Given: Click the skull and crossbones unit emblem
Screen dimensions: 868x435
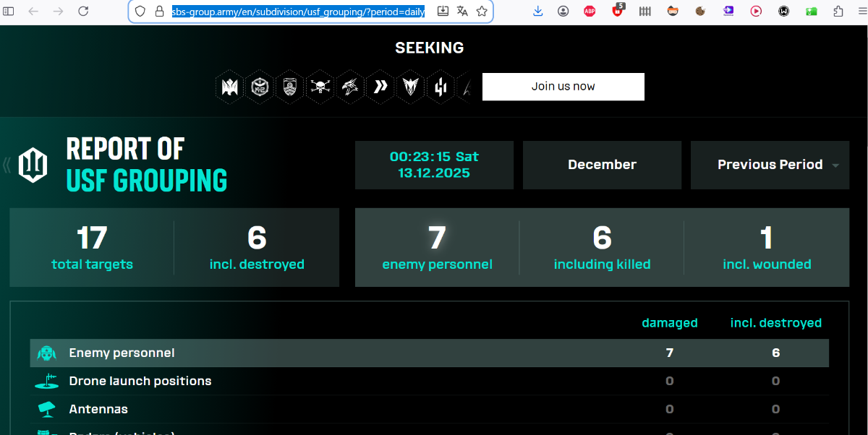Looking at the screenshot, I should (320, 87).
